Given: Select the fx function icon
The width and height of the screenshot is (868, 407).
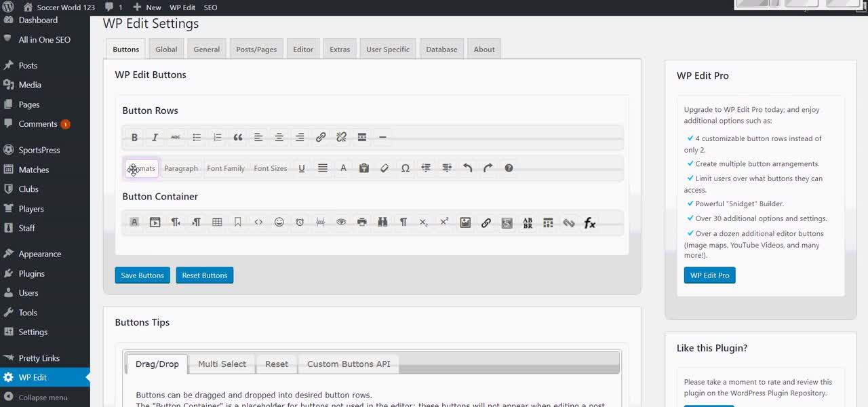Looking at the screenshot, I should pyautogui.click(x=589, y=222).
